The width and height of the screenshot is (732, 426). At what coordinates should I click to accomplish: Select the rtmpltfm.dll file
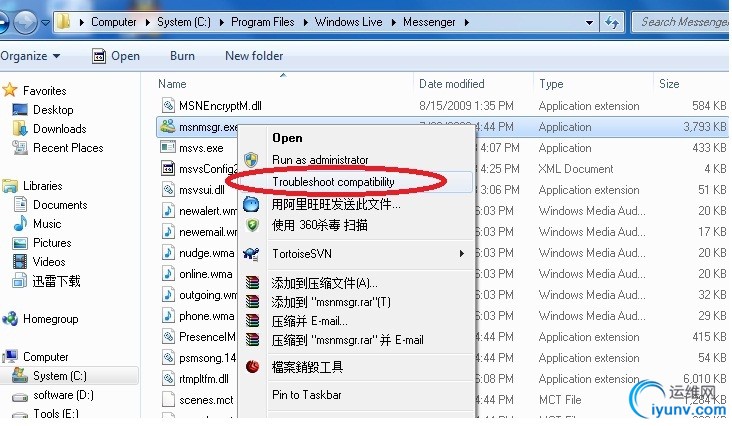point(204,379)
